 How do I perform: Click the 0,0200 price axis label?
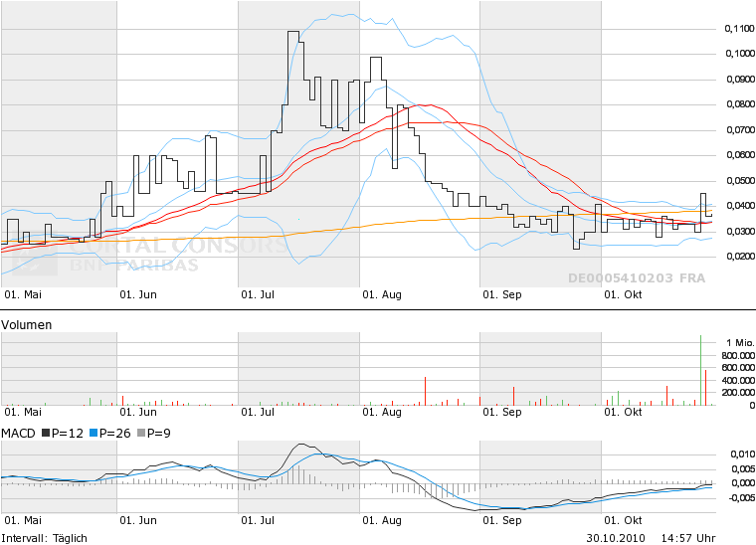pyautogui.click(x=735, y=257)
